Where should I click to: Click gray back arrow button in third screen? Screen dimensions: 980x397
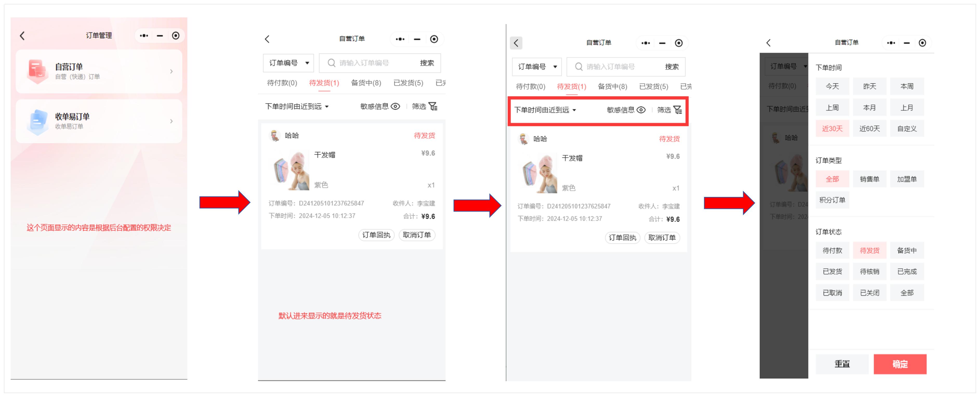pyautogui.click(x=516, y=43)
